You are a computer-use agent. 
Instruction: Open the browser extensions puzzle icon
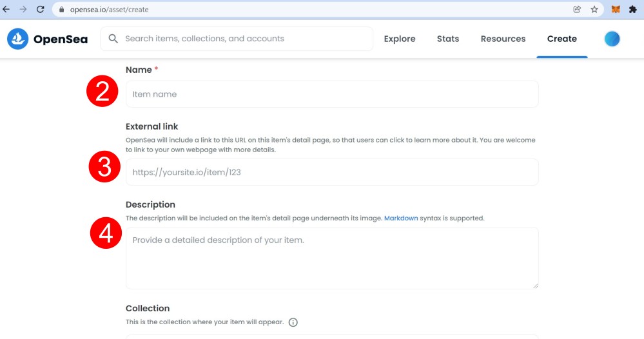[632, 10]
